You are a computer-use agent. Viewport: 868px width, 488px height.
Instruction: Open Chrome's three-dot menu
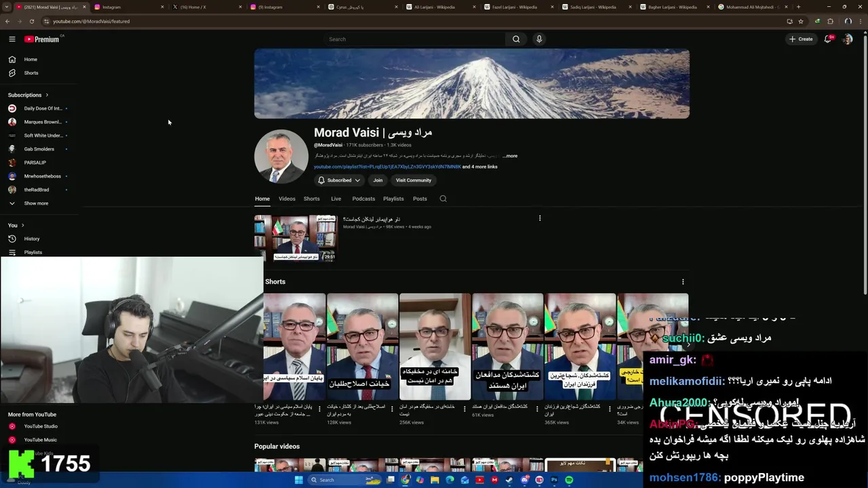pos(860,21)
